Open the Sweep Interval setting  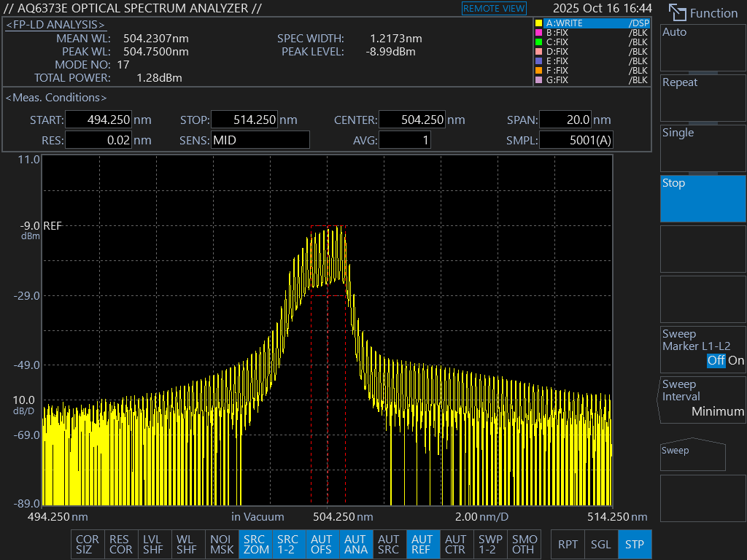[x=703, y=398]
